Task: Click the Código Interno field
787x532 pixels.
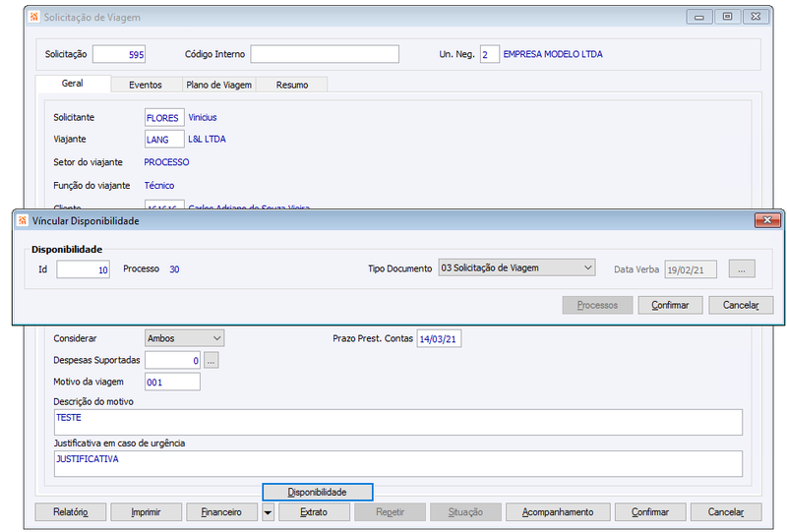Action: (325, 54)
